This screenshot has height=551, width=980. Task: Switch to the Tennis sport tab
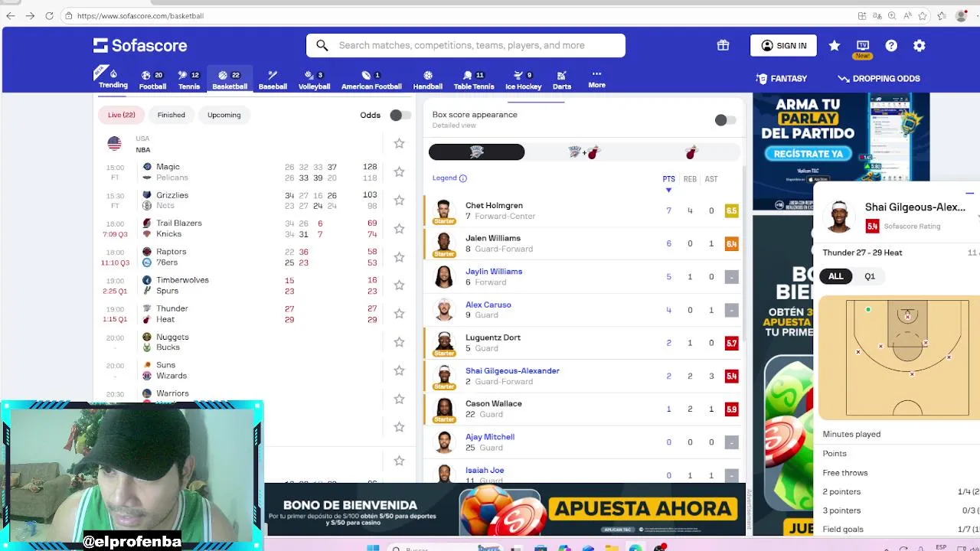(x=189, y=80)
